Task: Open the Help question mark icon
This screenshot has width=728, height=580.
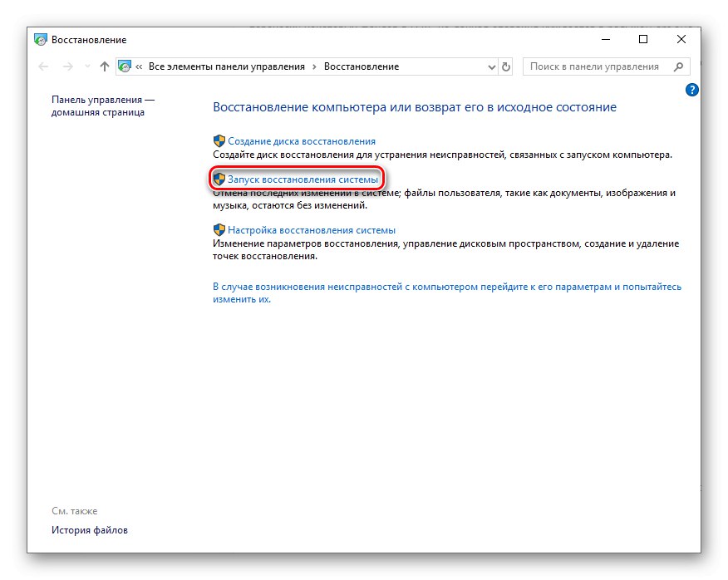Action: (691, 90)
